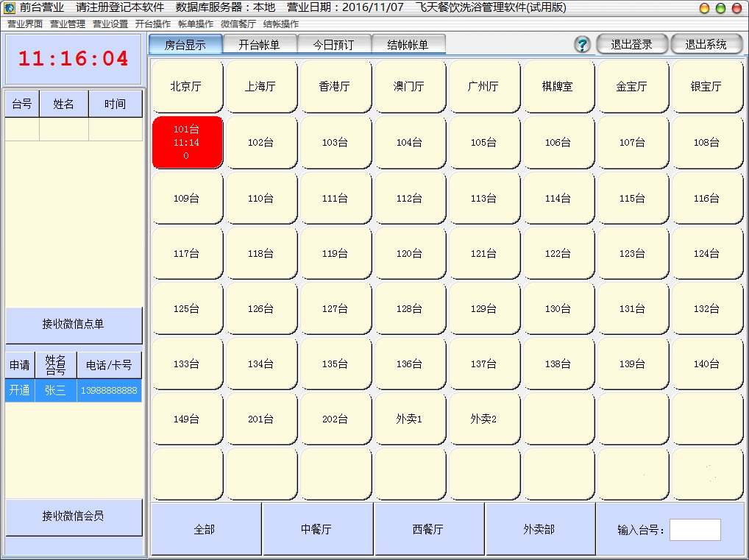Screen dimensions: 749x560
Task: Switch to the 结帐帐单 tab
Action: click(408, 45)
